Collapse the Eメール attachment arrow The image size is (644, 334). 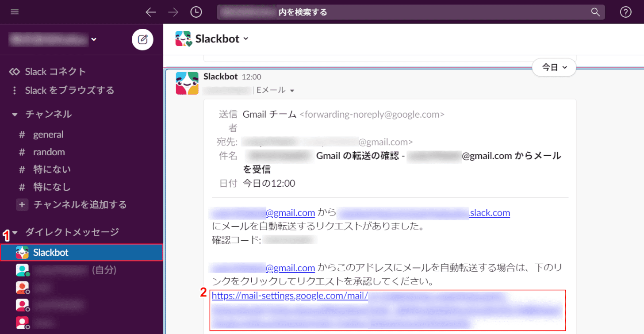(x=292, y=91)
